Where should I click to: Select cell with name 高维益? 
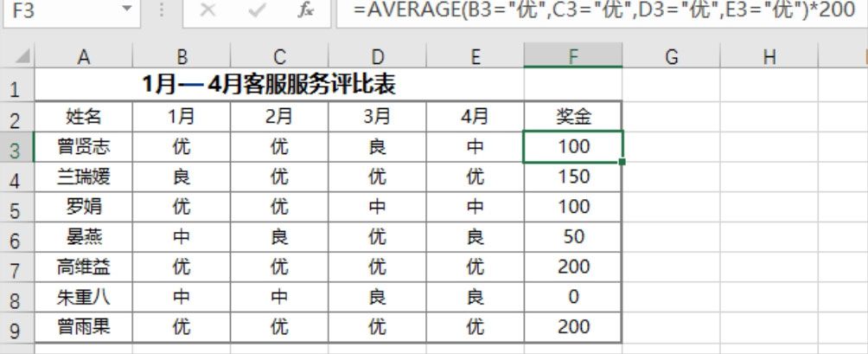(84, 267)
